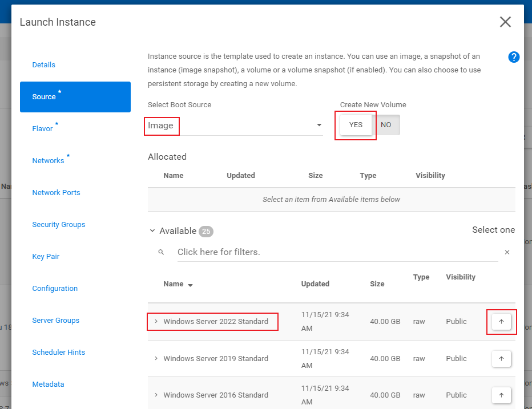Click Public visibility of Windows Server 2019
This screenshot has width=532, height=409.
456,358
